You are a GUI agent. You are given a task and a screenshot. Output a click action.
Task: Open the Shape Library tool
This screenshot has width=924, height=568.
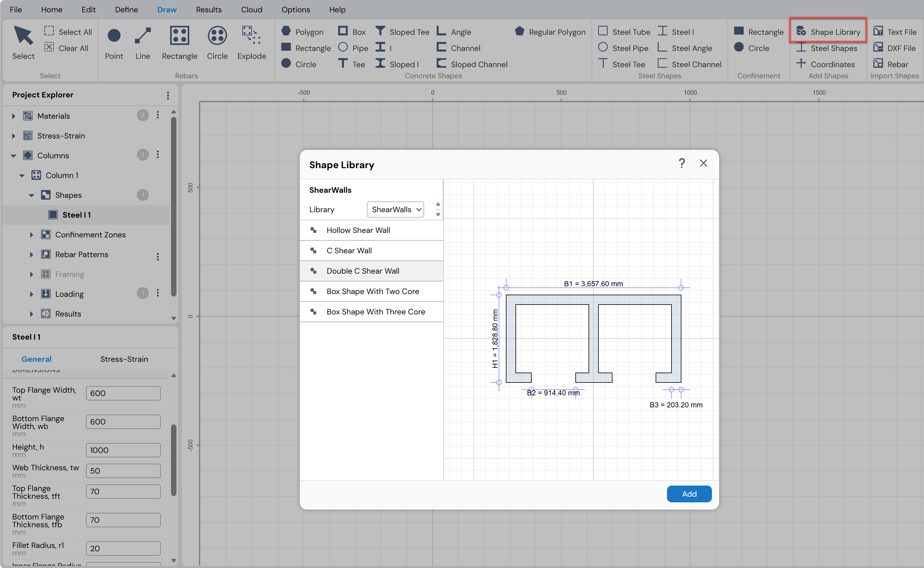(x=828, y=31)
